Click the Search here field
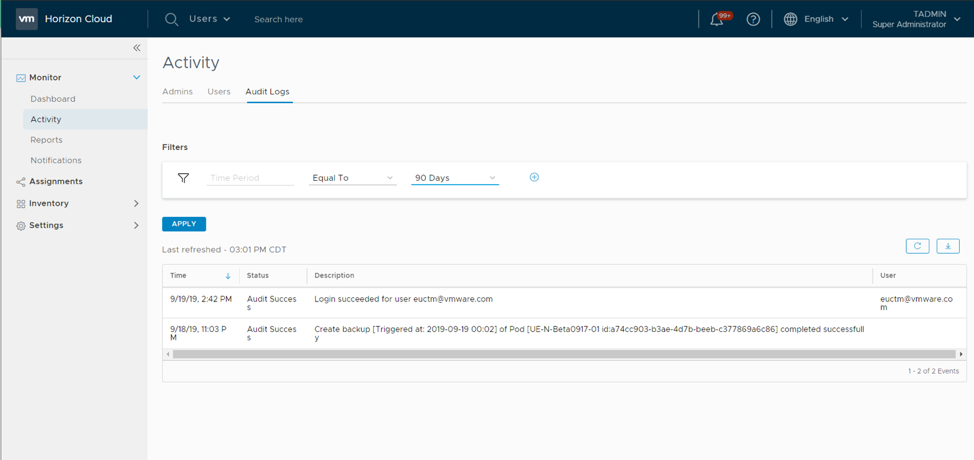This screenshot has height=460, width=974. click(x=278, y=19)
